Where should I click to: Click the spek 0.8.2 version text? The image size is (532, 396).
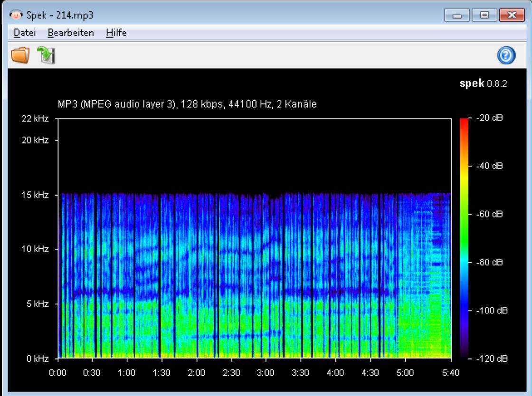[x=483, y=84]
